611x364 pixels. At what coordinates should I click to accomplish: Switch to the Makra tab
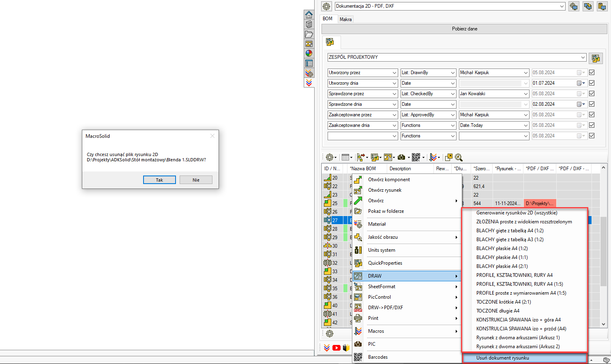click(345, 19)
